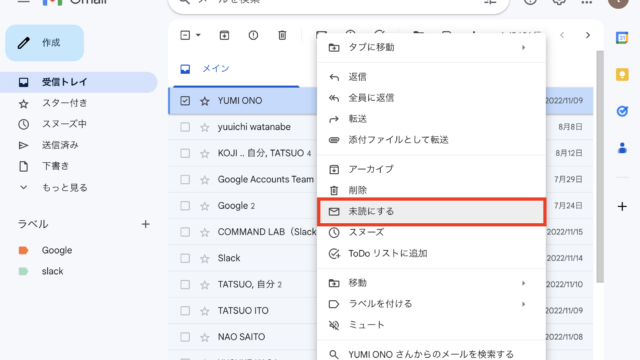Expand the 移動 submenu
Screen dimensions: 640x360
click(431, 283)
